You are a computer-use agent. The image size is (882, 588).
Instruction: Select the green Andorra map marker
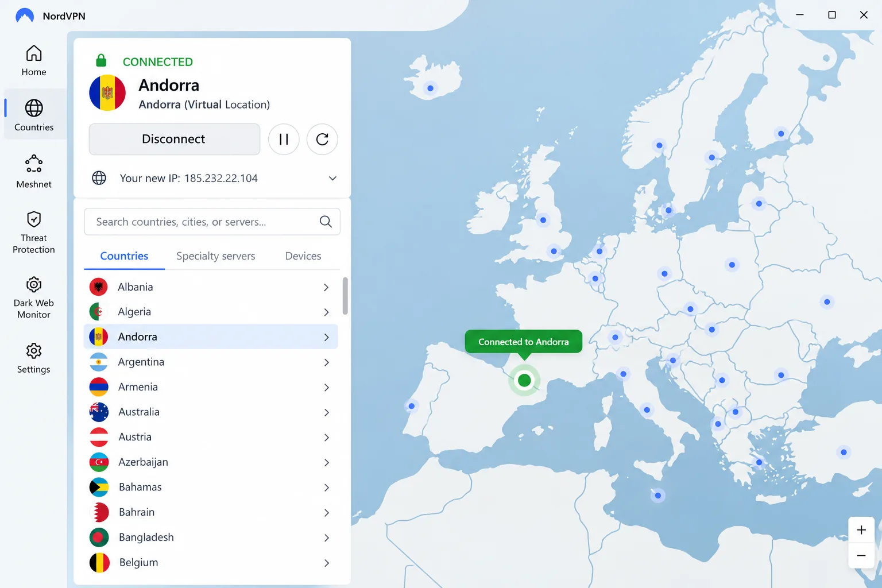tap(524, 380)
